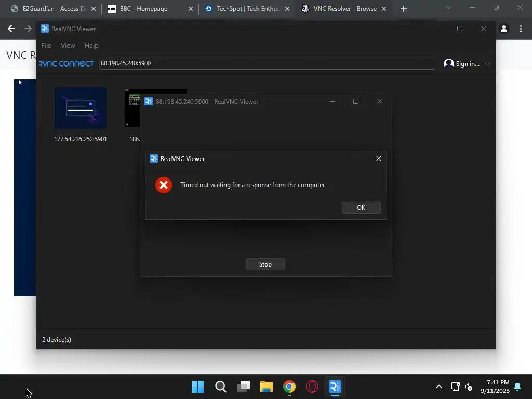This screenshot has width=532, height=399.
Task: Open a new browser tab
Action: pyautogui.click(x=403, y=9)
